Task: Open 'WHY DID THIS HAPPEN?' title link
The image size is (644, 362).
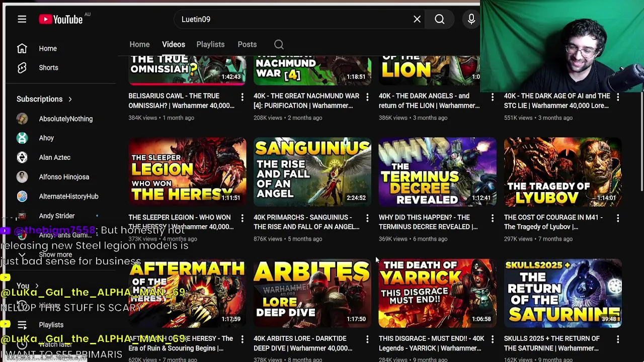Action: [428, 222]
